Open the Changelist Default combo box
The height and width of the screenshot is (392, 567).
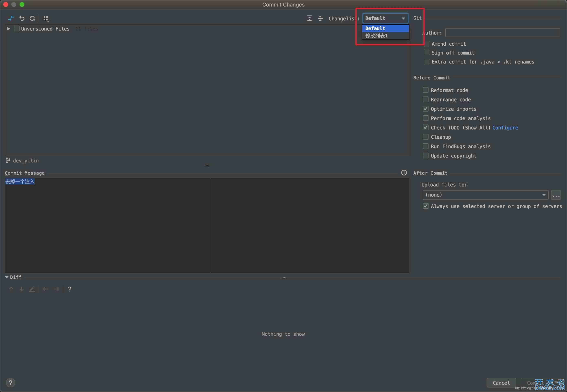click(385, 18)
